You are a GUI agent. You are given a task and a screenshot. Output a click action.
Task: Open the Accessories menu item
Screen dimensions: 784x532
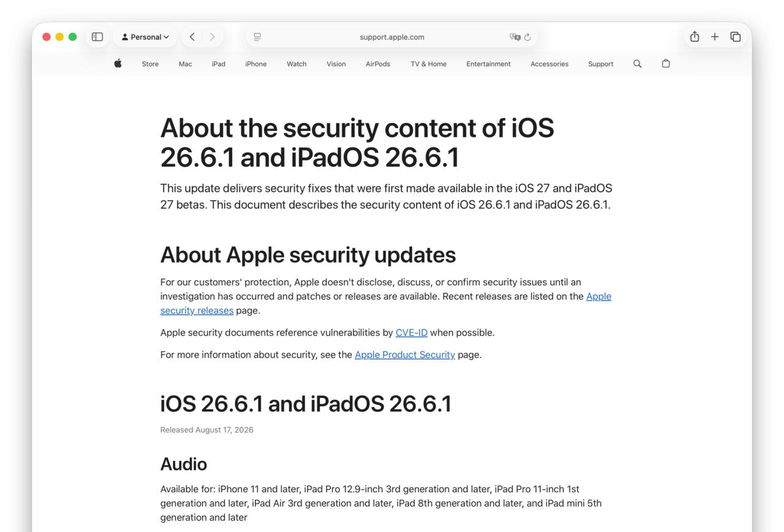pyautogui.click(x=549, y=64)
